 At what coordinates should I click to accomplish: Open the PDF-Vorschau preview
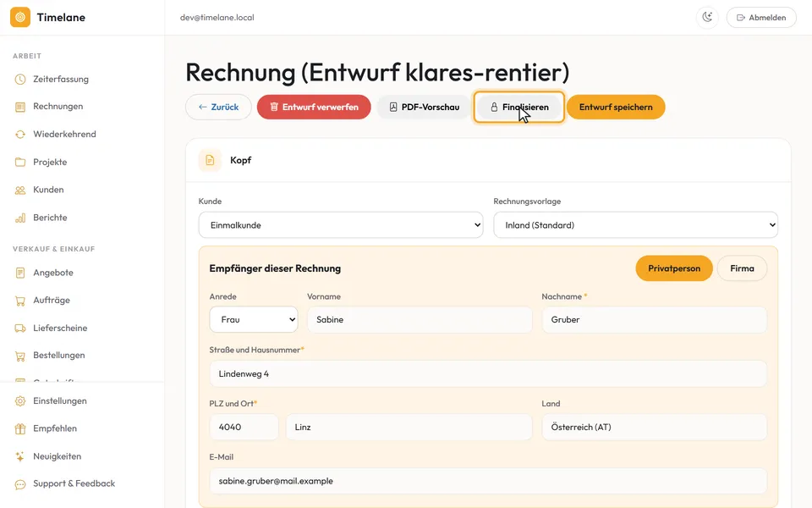tap(424, 108)
